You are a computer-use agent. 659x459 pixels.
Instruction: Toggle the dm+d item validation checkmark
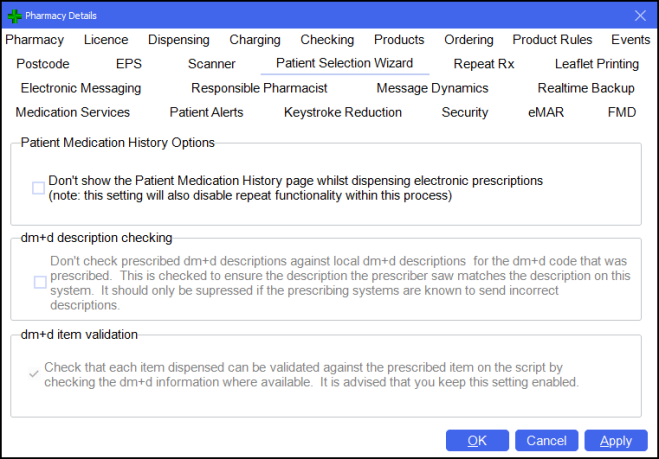point(35,374)
